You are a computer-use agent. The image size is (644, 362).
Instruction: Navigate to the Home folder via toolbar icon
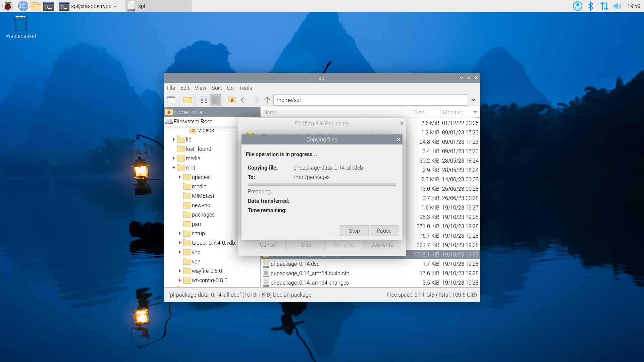coord(232,100)
